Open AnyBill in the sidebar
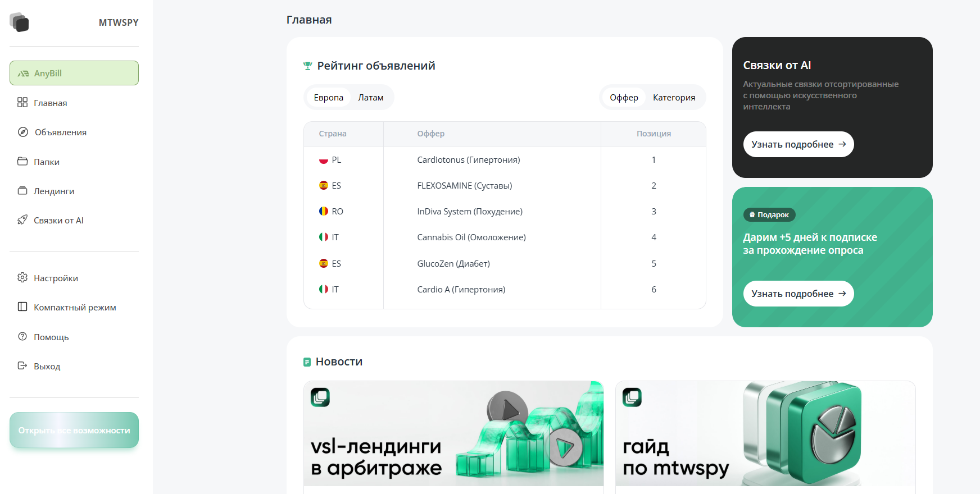 coord(74,73)
